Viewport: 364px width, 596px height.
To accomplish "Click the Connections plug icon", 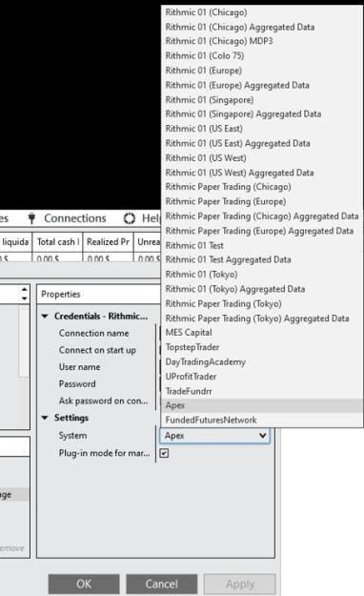I will 31,218.
